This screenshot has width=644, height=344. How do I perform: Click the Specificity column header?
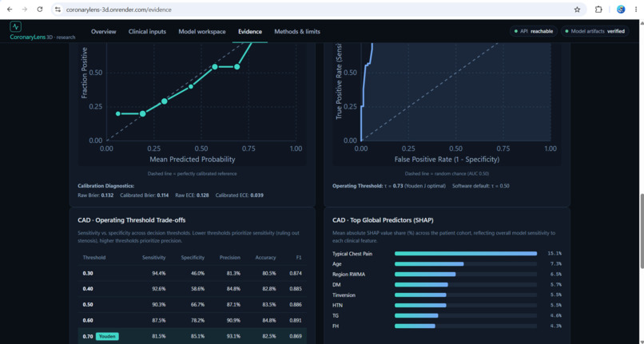pyautogui.click(x=193, y=258)
